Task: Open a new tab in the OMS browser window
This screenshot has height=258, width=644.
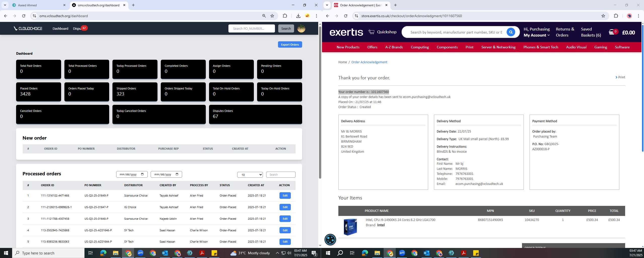Action: (133, 5)
